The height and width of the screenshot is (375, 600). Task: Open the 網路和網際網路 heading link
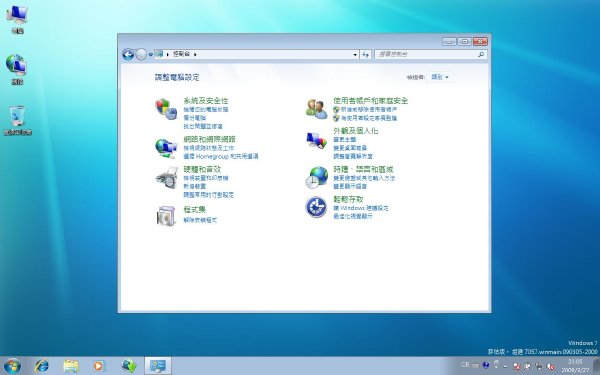pos(210,139)
